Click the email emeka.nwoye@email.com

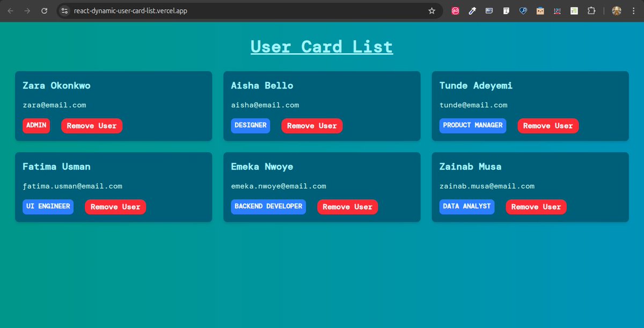click(279, 186)
